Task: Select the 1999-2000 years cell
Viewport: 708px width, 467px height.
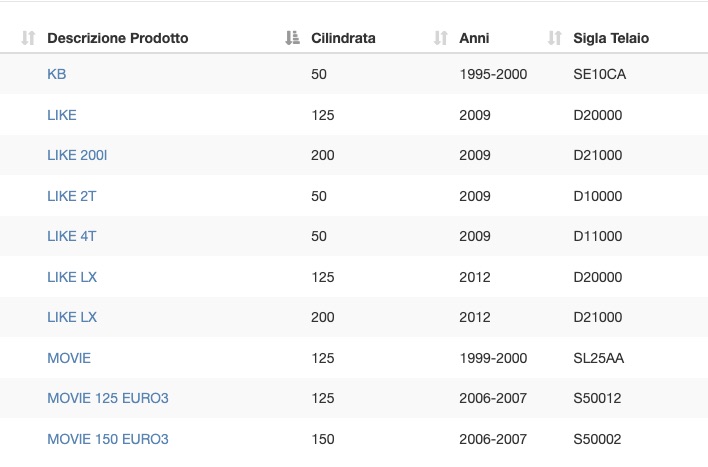Action: pos(493,358)
